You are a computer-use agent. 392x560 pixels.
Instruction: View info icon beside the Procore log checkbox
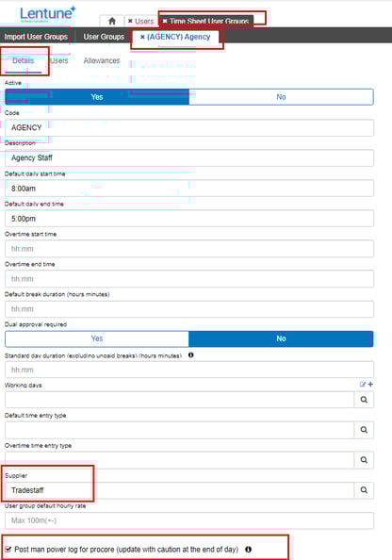click(x=249, y=550)
